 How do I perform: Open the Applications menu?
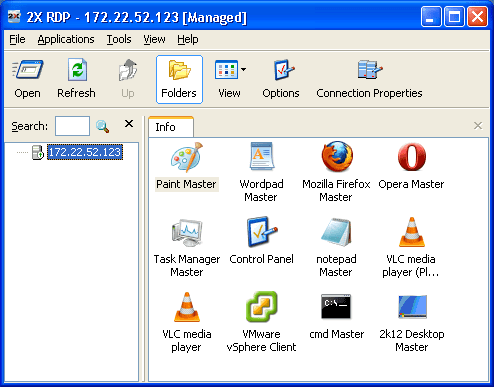tap(66, 39)
